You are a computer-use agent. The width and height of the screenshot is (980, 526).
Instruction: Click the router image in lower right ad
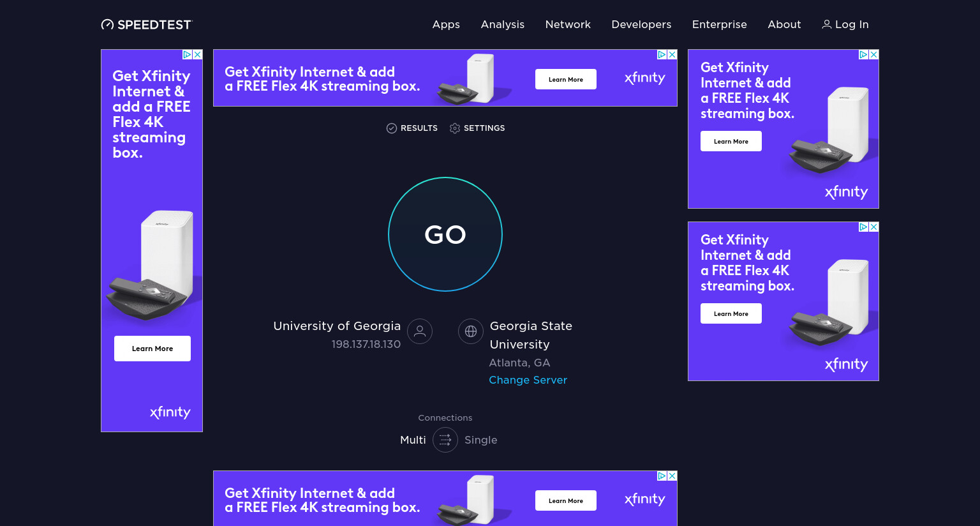(829, 303)
